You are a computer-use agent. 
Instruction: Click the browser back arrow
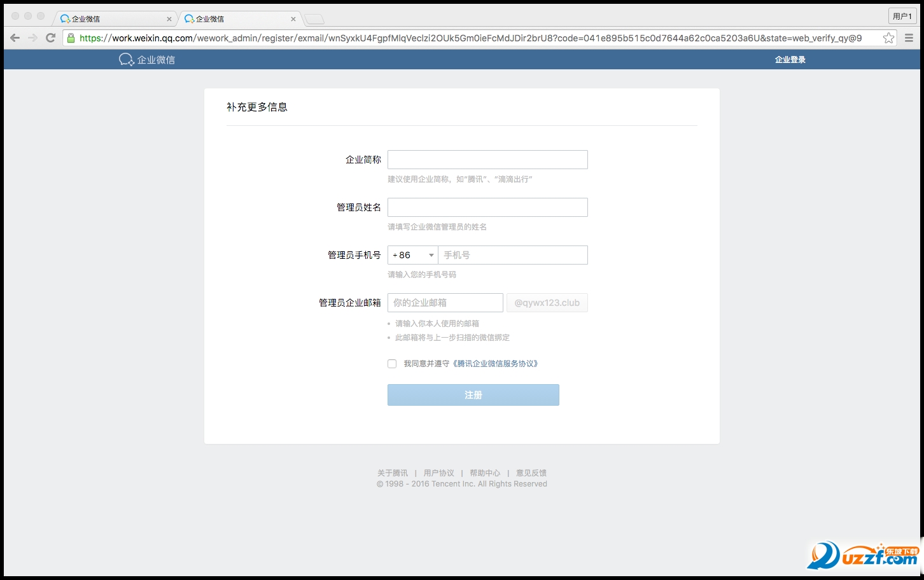tap(15, 38)
